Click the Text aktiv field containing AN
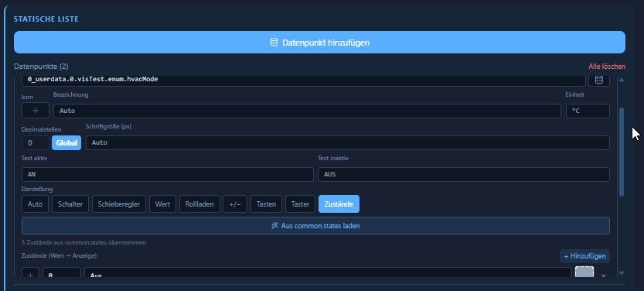The image size is (644, 291). click(x=168, y=174)
